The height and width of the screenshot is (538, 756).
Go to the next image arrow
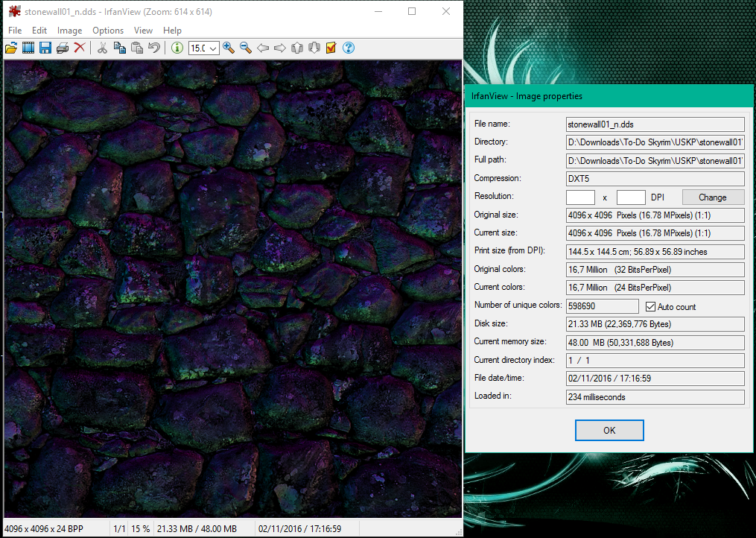pyautogui.click(x=280, y=48)
